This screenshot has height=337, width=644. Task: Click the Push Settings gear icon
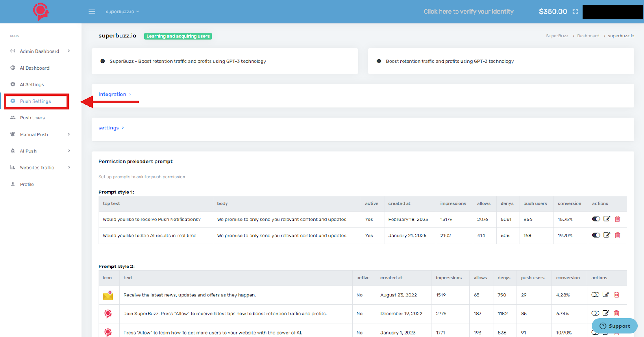[x=13, y=101]
